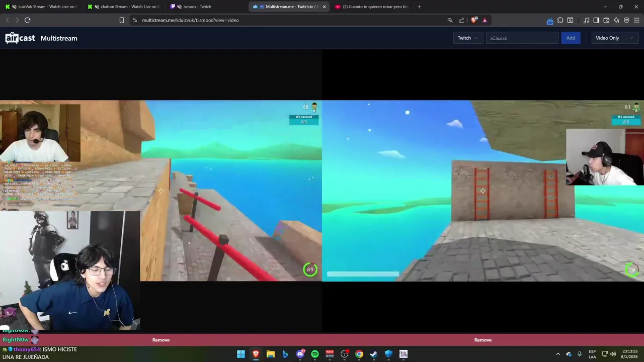Image resolution: width=644 pixels, height=362 pixels.
Task: Open Windows Security shield in taskbar
Action: [388, 354]
